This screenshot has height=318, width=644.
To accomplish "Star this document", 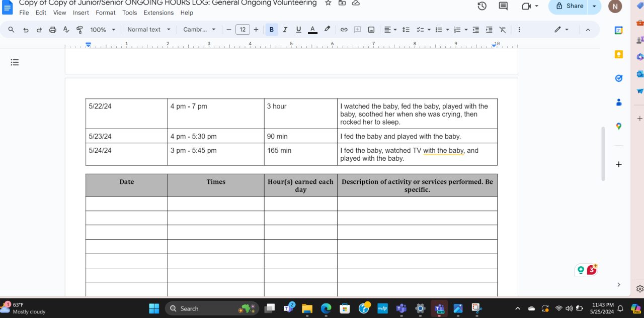I will click(x=328, y=3).
